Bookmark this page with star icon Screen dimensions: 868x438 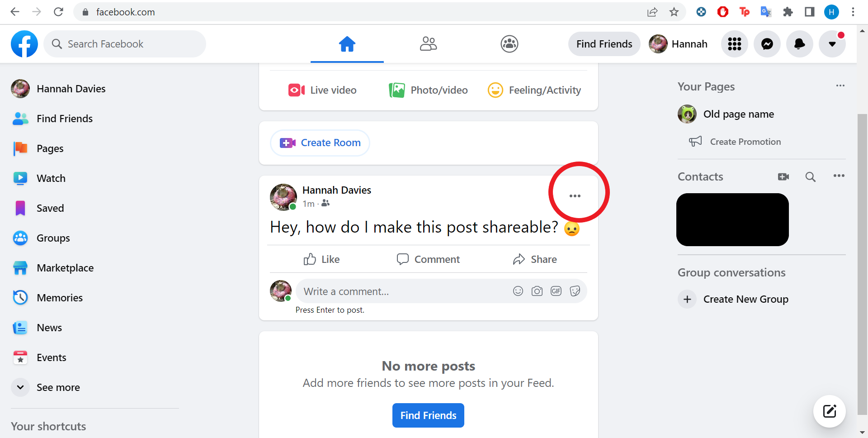pos(674,12)
